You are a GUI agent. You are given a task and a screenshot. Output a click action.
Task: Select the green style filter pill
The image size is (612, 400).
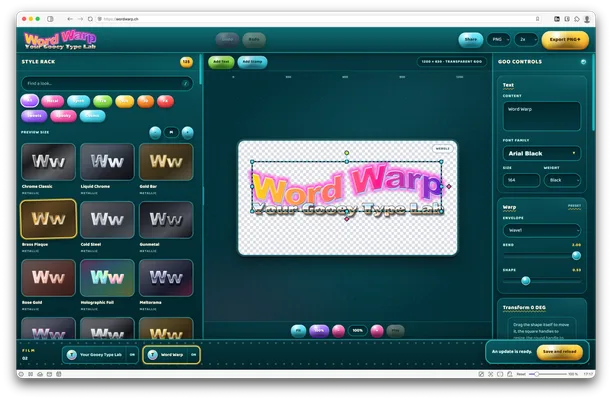[103, 101]
